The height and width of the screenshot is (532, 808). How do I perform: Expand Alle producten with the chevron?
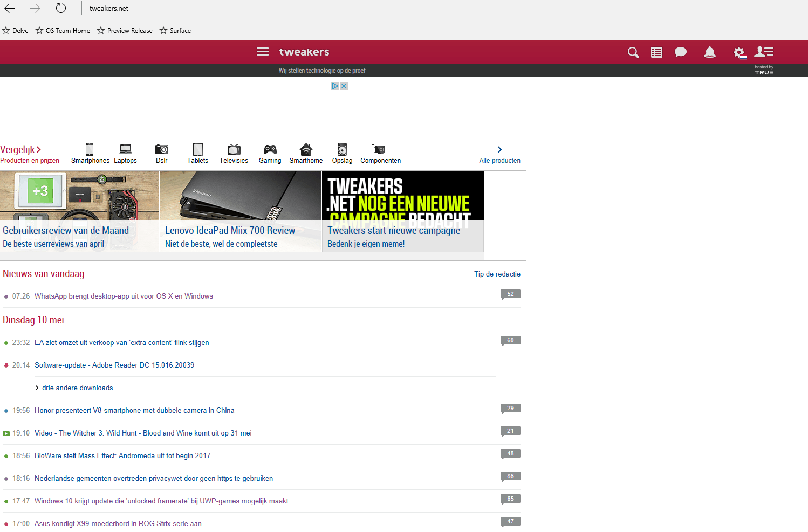pos(499,149)
